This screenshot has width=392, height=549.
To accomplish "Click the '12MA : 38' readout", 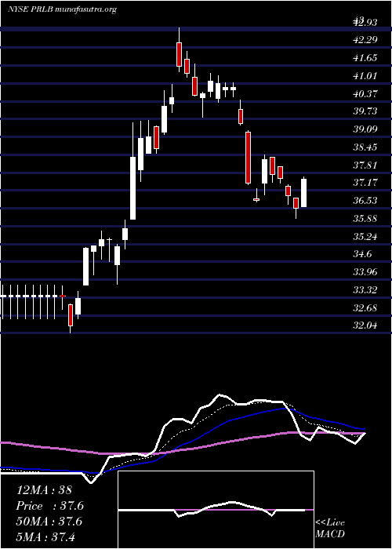I will pyautogui.click(x=44, y=490).
